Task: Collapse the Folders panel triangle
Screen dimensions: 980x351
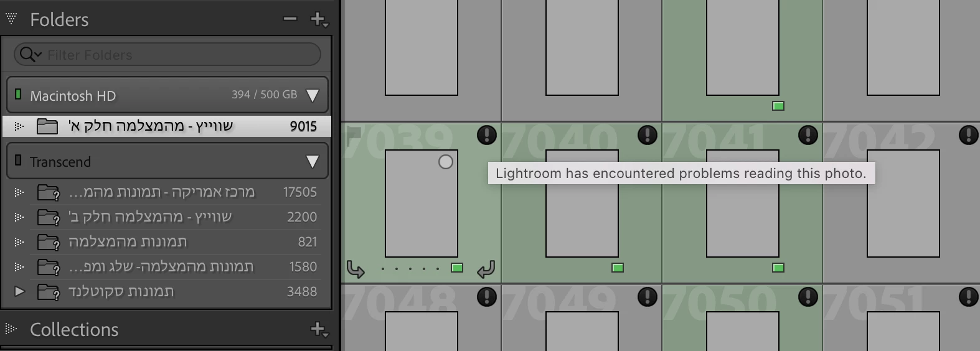Action: tap(11, 19)
